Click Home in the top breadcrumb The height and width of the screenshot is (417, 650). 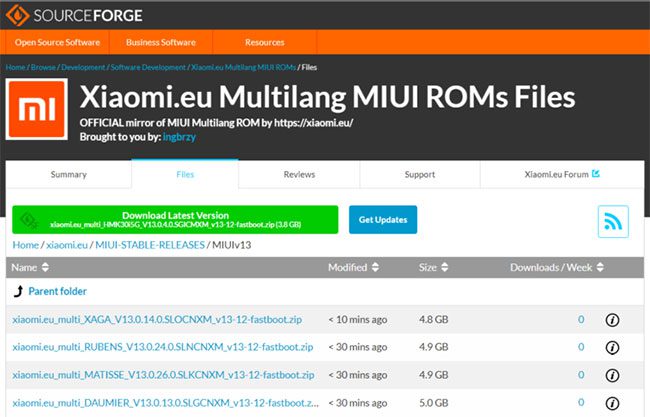pos(15,67)
